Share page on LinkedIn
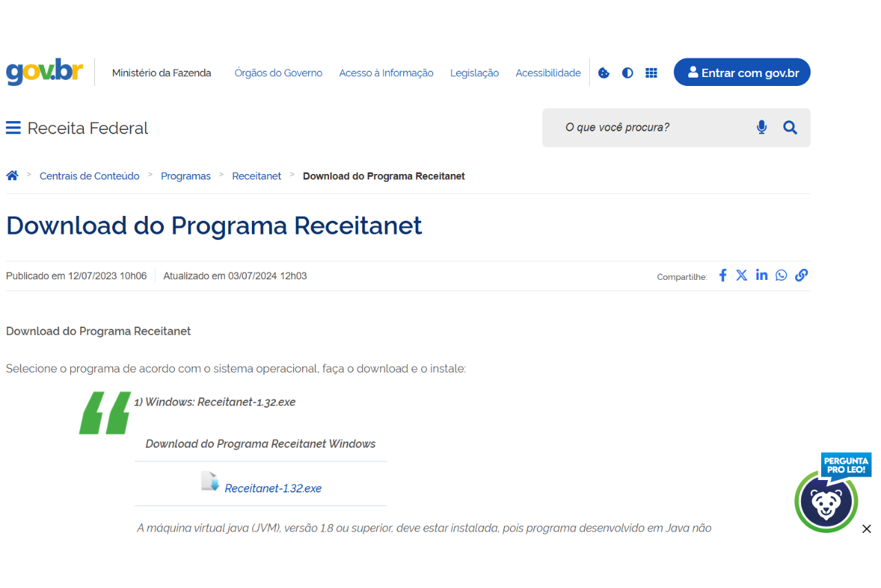The width and height of the screenshot is (881, 588). (761, 276)
